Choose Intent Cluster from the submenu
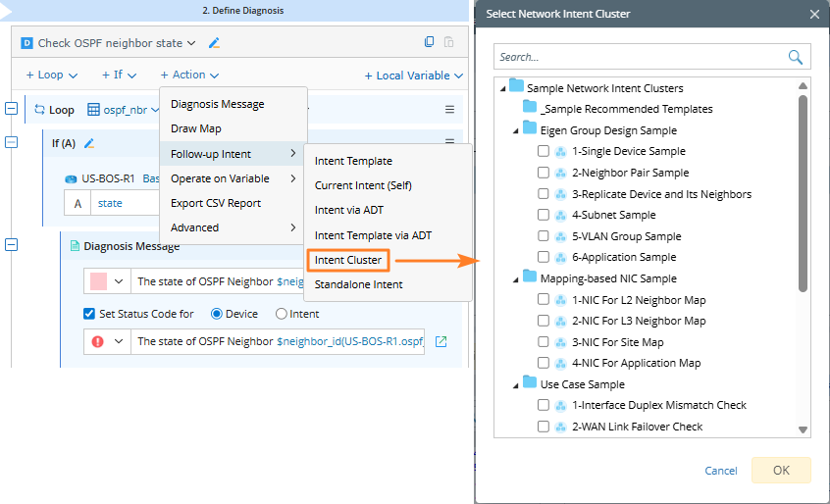This screenshot has height=504, width=830. [x=348, y=260]
